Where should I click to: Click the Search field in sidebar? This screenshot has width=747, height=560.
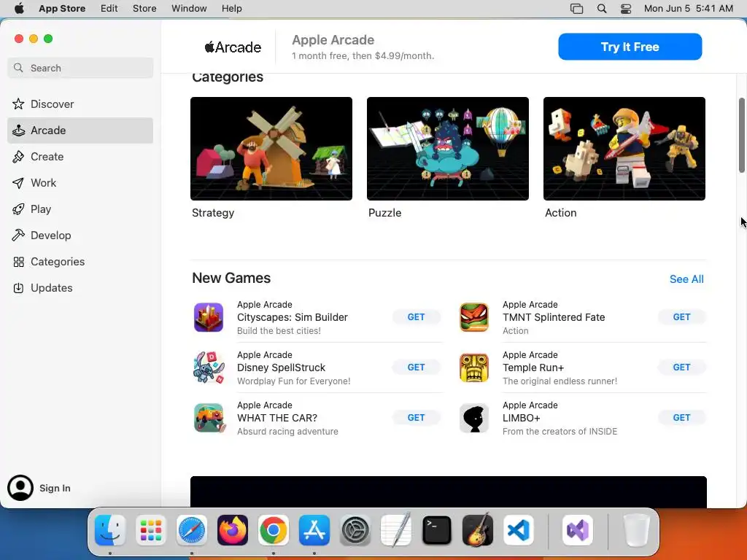click(x=80, y=68)
